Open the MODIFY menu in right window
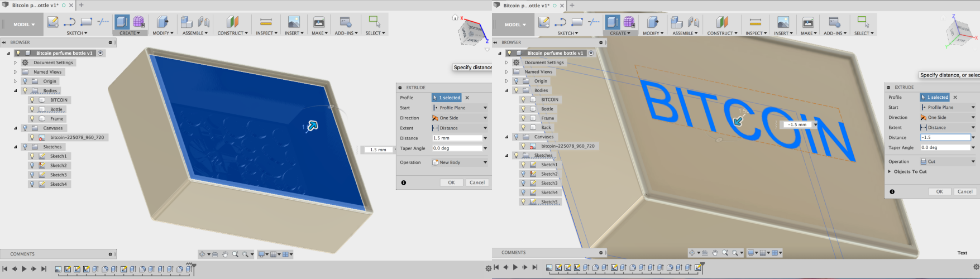The width and height of the screenshot is (980, 279). [653, 33]
